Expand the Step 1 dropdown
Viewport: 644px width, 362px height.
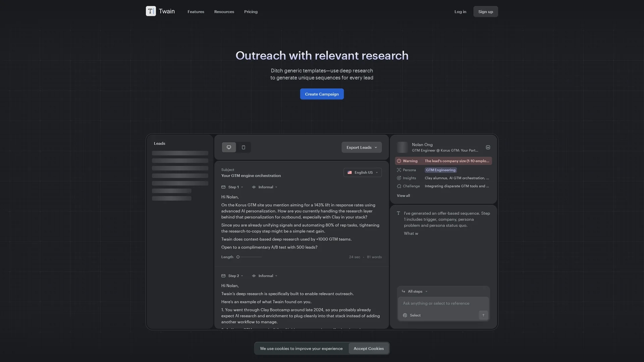[235, 187]
